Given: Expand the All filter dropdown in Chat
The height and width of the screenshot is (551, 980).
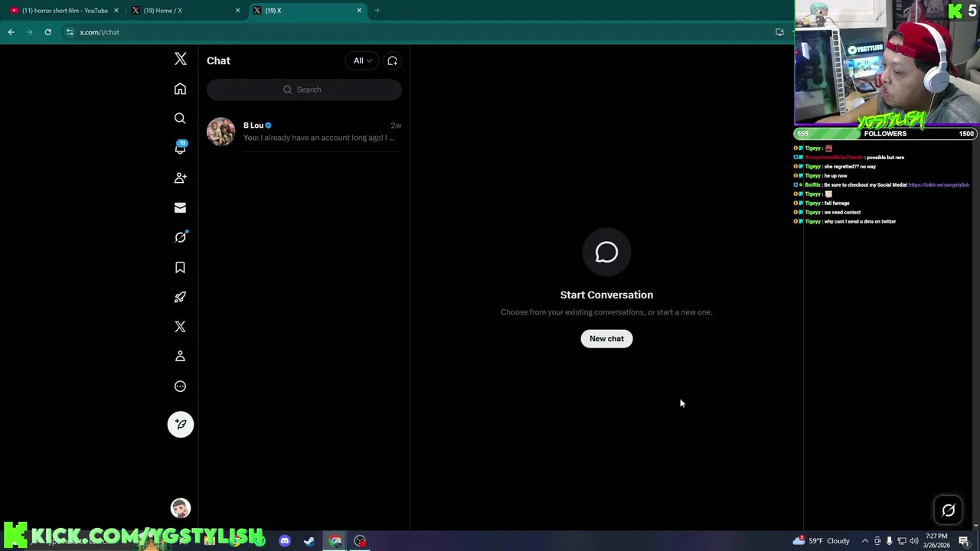Looking at the screenshot, I should [x=362, y=60].
